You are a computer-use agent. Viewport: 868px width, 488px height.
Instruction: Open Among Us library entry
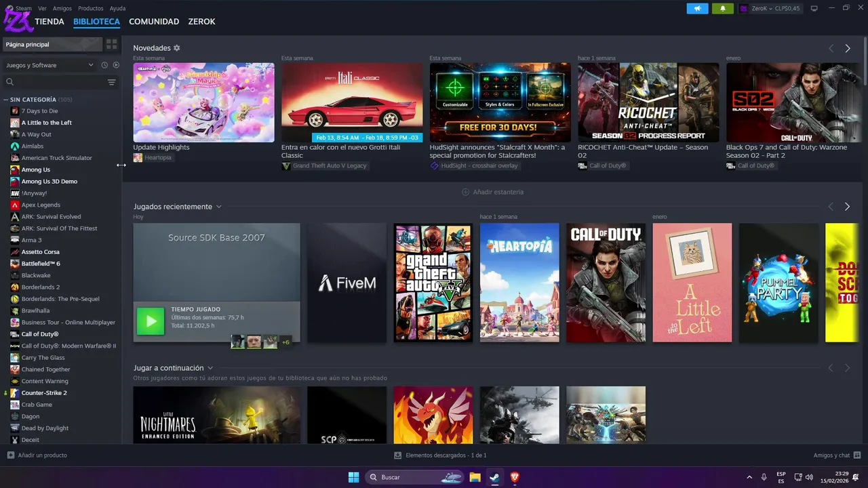click(35, 170)
